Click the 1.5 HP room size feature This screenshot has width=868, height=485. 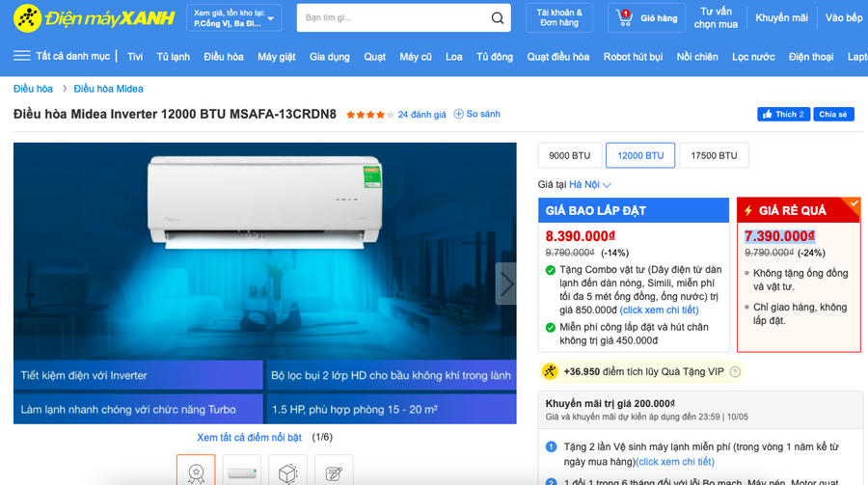392,409
